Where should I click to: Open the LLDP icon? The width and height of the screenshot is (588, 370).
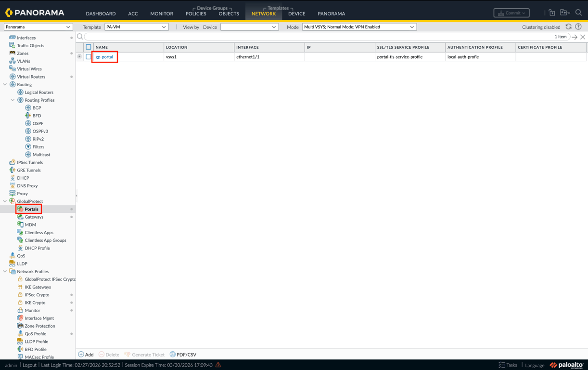point(13,264)
